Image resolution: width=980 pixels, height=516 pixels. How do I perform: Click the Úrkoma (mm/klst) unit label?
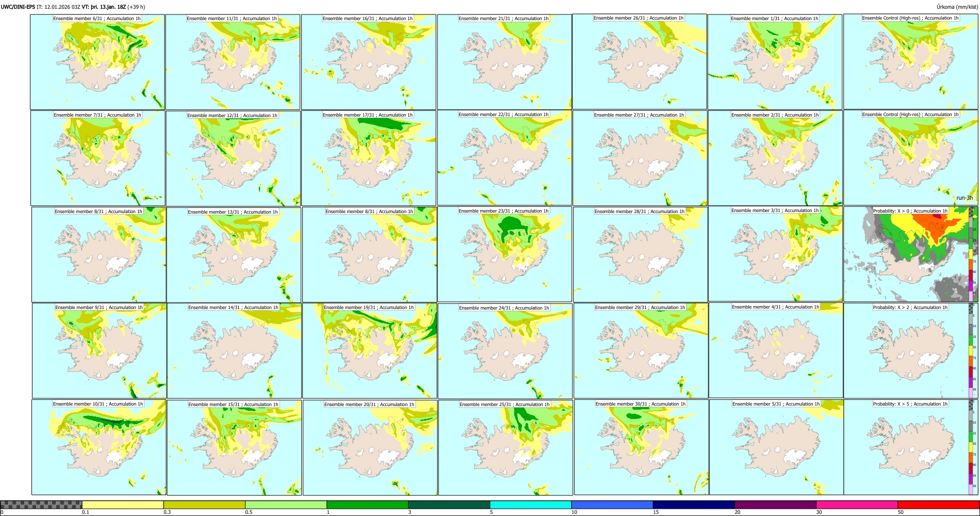[x=957, y=7]
